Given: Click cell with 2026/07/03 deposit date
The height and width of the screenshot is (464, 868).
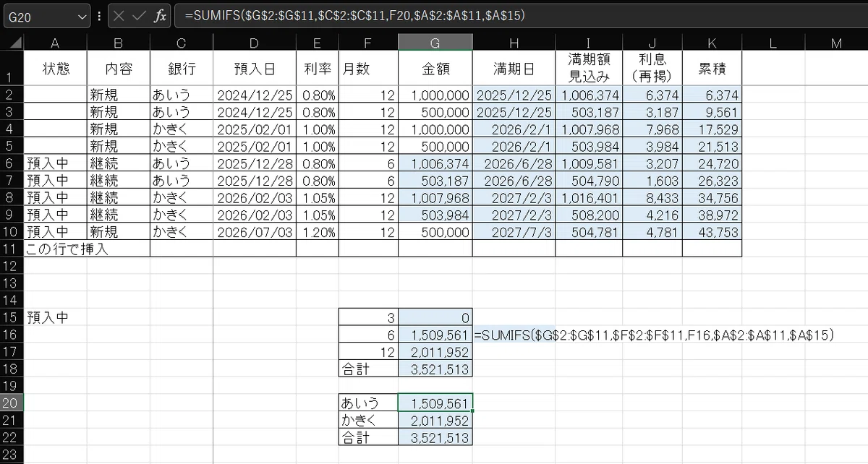Looking at the screenshot, I should point(254,232).
